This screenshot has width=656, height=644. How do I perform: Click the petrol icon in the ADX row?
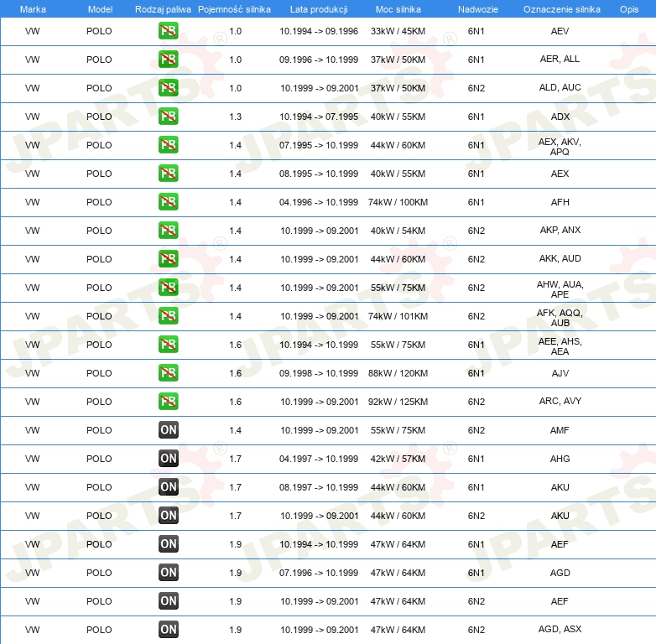click(x=168, y=117)
